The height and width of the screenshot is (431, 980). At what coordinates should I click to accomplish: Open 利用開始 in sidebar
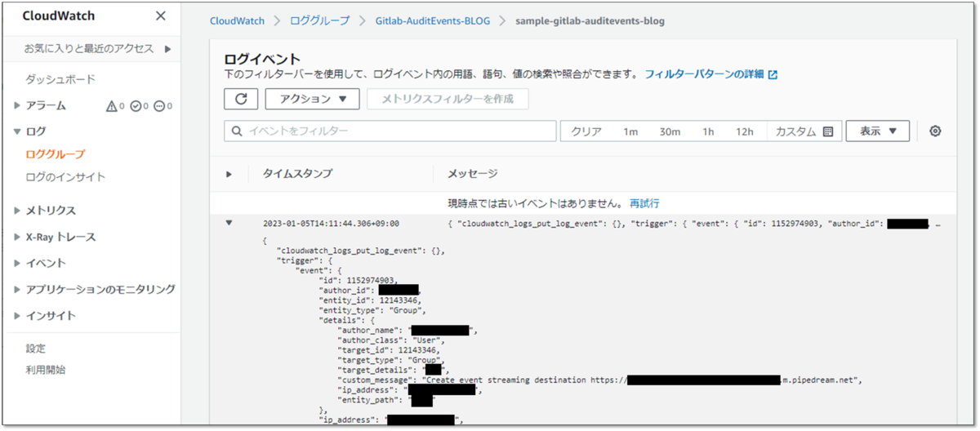[x=46, y=369]
